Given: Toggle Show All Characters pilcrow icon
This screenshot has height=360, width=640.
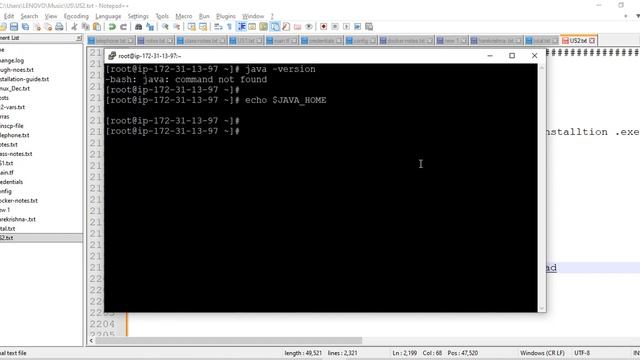Looking at the screenshot, I should [229, 27].
